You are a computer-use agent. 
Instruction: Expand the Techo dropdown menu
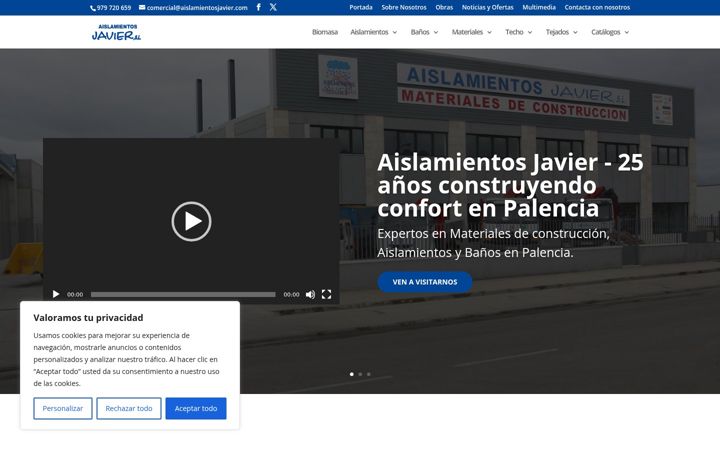pyautogui.click(x=519, y=32)
